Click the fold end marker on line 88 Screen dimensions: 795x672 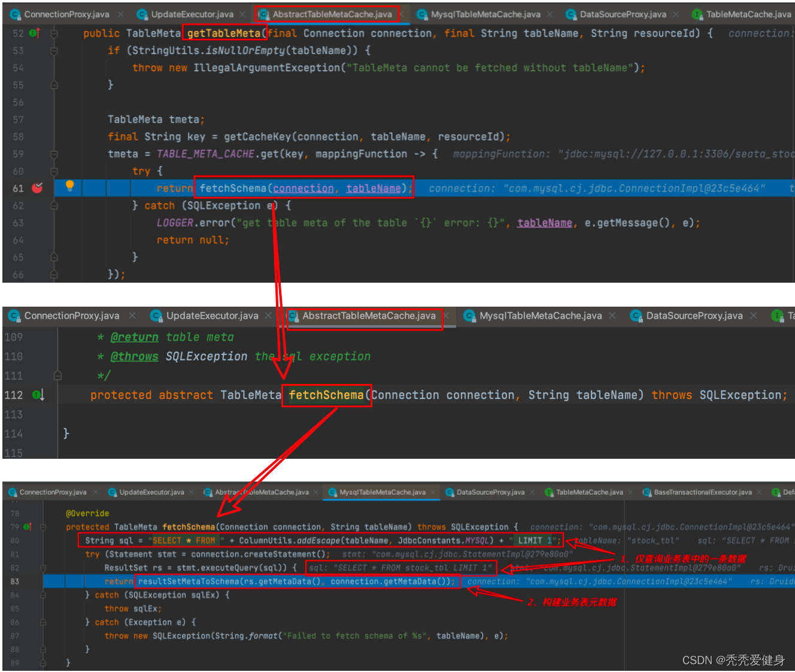tap(43, 650)
